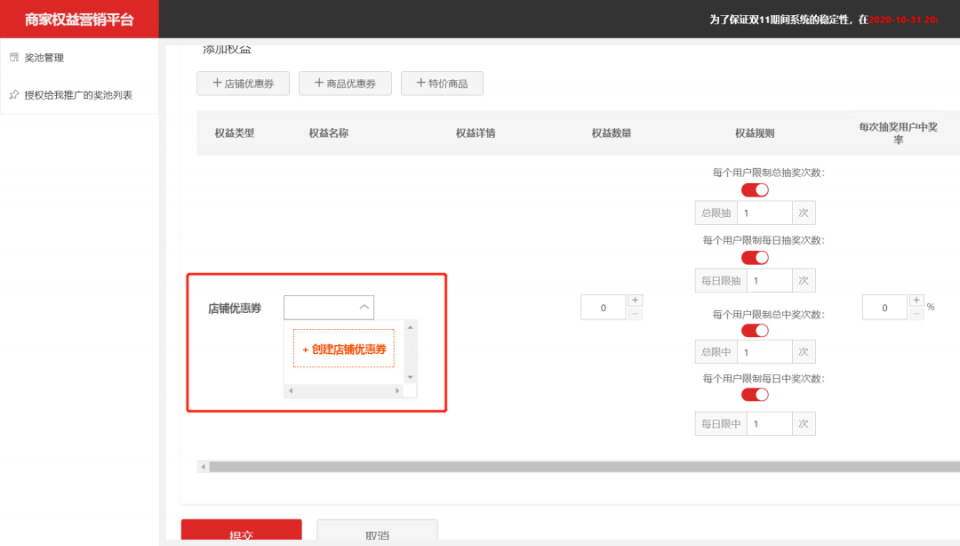Viewport: 960px width, 546px height.
Task: Toggle 每个用户限制每日抽奖次数 switch
Action: [x=754, y=258]
